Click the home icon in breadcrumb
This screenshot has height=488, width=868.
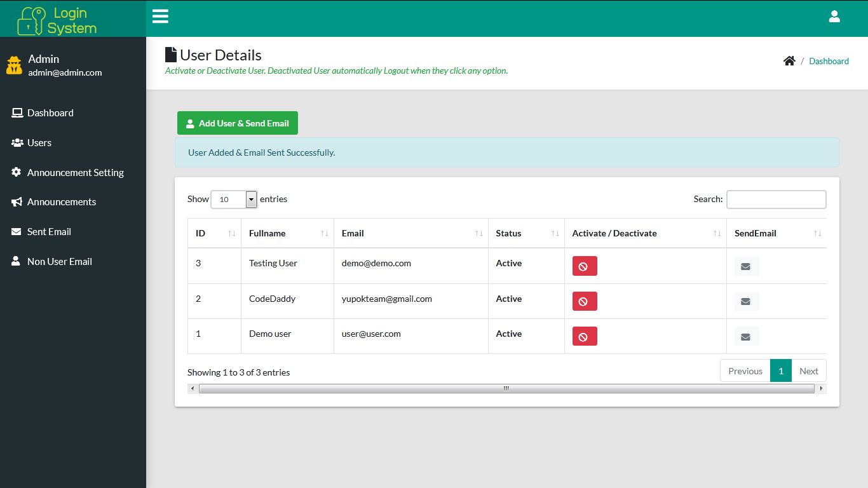pos(789,60)
